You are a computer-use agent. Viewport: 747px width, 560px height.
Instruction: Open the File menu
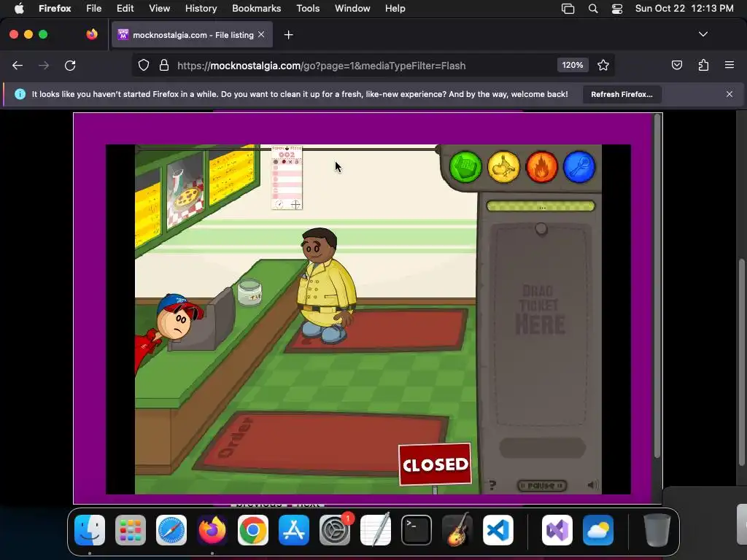94,9
